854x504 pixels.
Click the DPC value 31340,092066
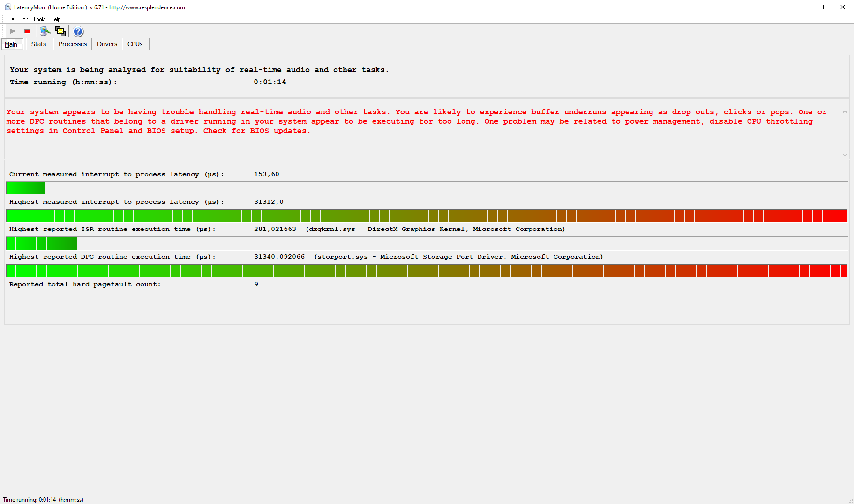point(279,257)
